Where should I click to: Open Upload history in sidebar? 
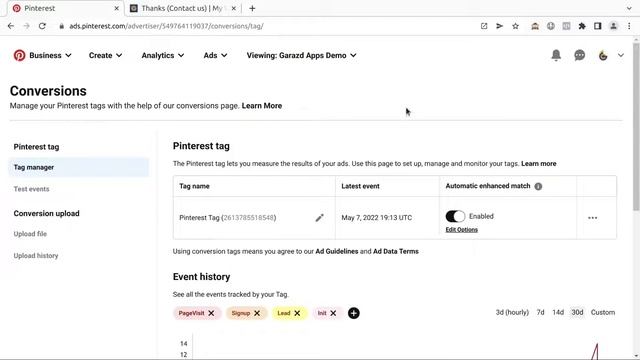pyautogui.click(x=36, y=256)
